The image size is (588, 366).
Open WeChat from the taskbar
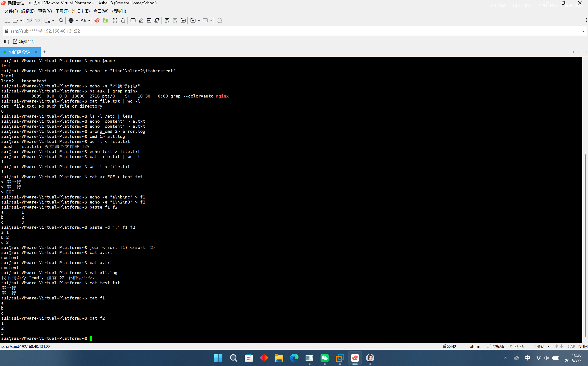click(x=324, y=358)
